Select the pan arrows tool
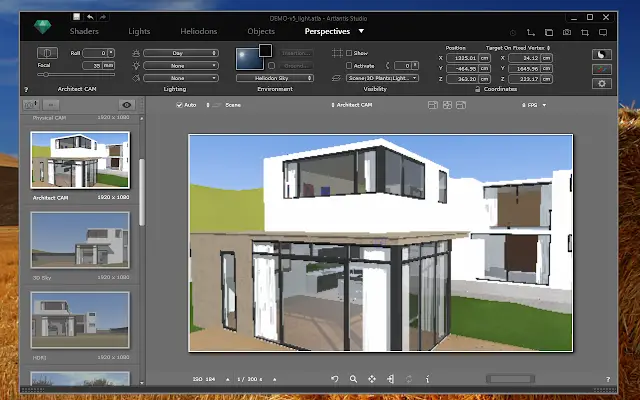This screenshot has height=400, width=640. click(x=372, y=379)
